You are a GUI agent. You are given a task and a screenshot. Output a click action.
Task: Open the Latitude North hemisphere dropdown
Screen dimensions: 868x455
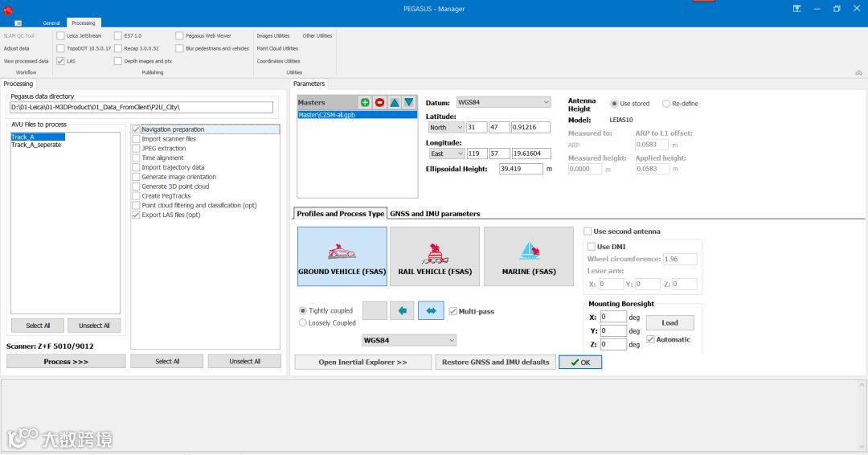coord(446,127)
